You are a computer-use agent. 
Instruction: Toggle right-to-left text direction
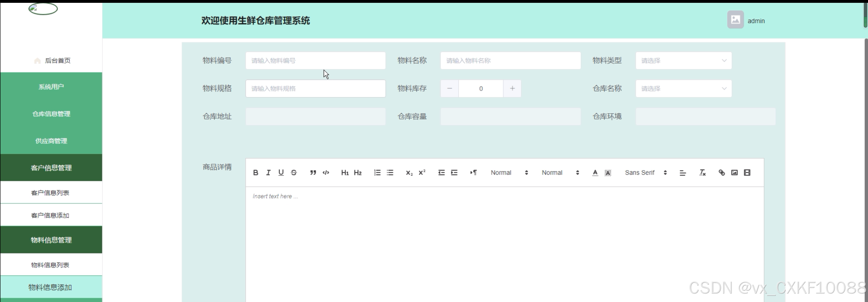click(x=473, y=172)
